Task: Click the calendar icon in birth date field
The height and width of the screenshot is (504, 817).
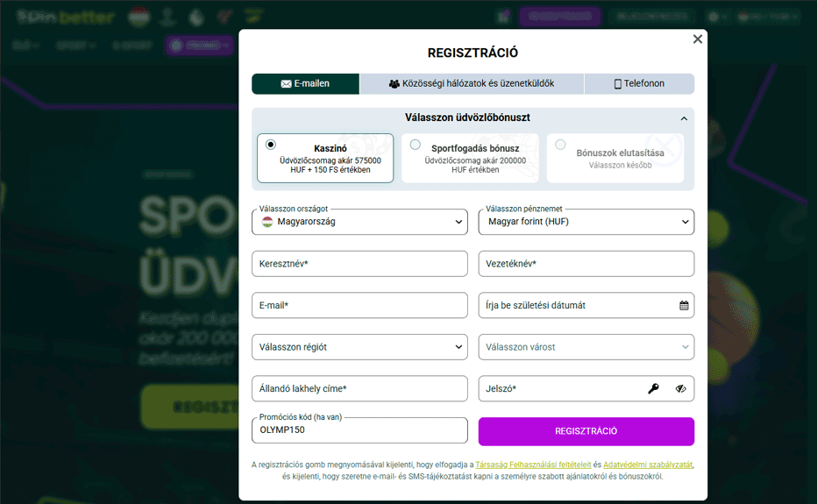Action: (684, 306)
